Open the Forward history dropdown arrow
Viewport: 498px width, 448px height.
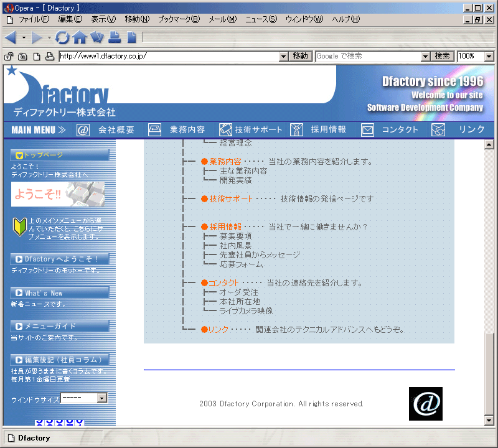(x=49, y=37)
